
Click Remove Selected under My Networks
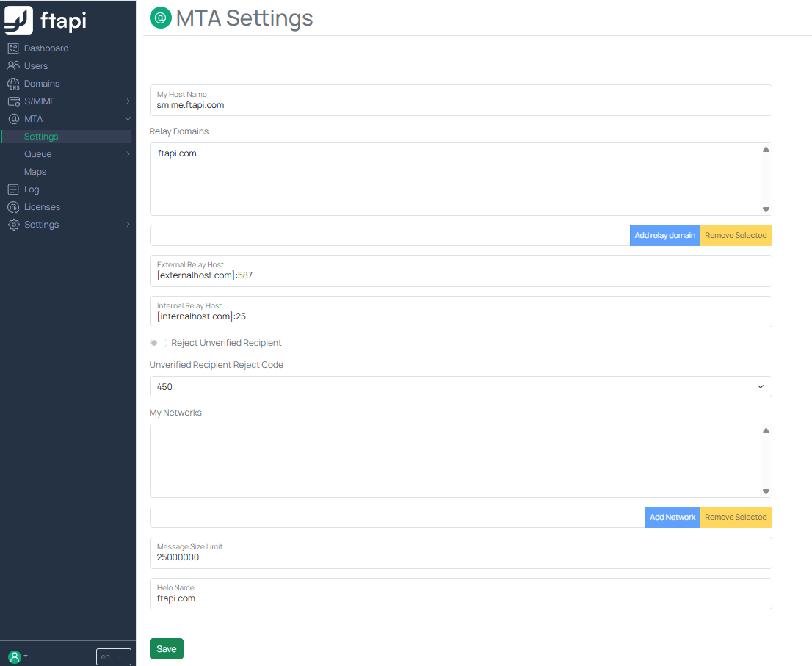736,517
